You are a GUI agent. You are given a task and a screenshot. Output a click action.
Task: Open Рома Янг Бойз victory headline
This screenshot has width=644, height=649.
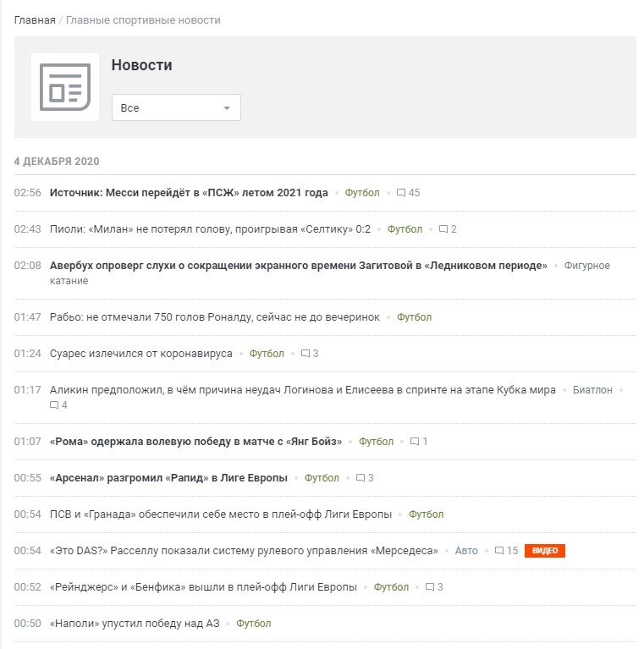pos(195,441)
